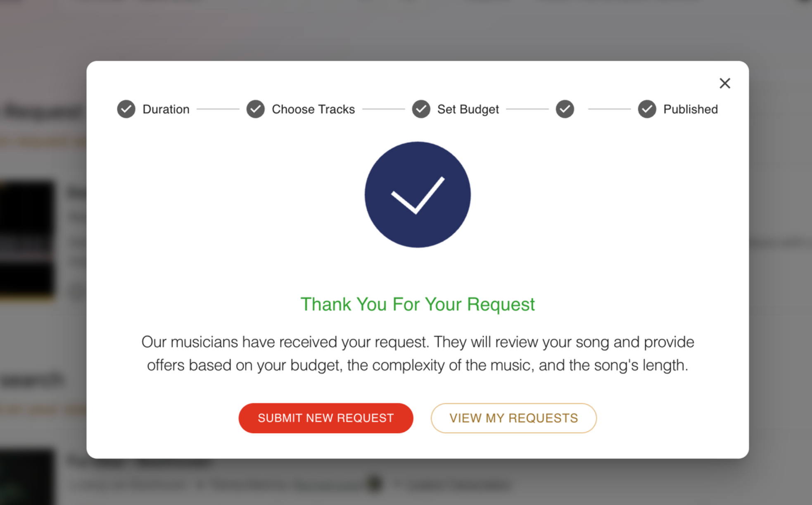Select the Choose Tracks step label
Screen dimensions: 812x505
click(313, 109)
